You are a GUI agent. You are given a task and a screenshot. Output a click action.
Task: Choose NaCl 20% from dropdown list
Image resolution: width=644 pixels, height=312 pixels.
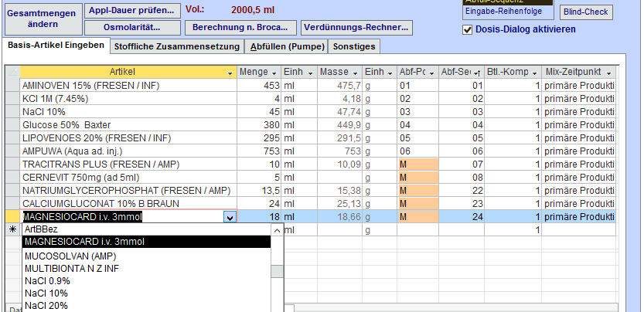click(x=147, y=305)
